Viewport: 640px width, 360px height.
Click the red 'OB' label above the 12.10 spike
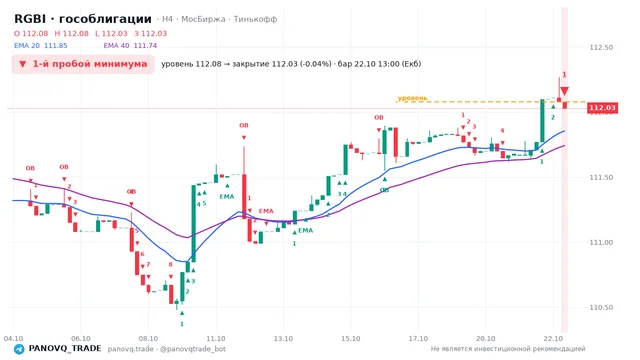pyautogui.click(x=244, y=125)
